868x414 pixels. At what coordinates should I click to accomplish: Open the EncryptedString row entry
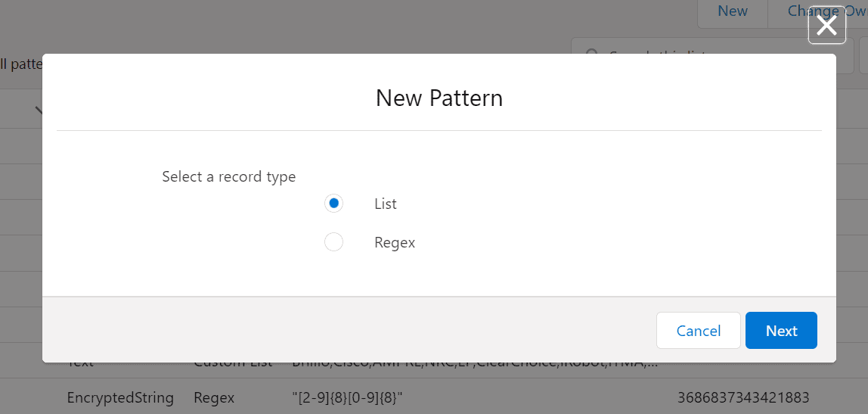(120, 397)
